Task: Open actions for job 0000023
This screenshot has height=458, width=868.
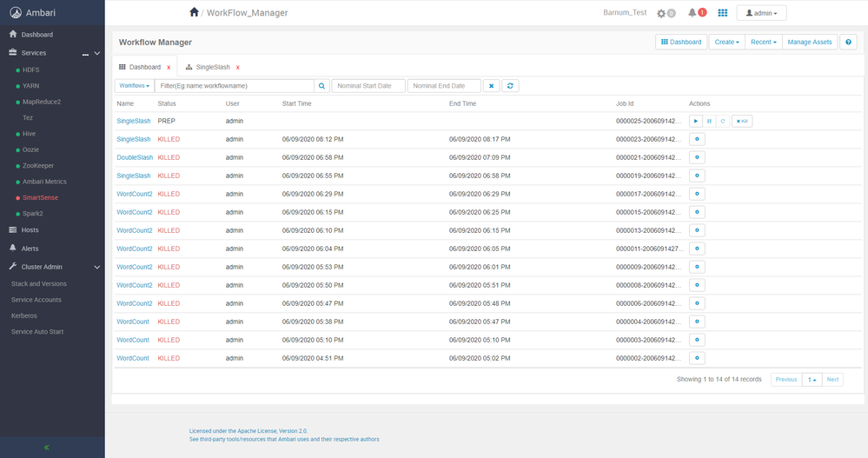Action: [697, 140]
